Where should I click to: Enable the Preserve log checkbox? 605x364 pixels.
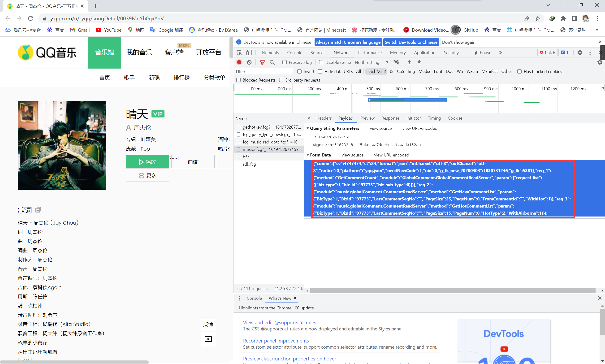click(x=285, y=62)
